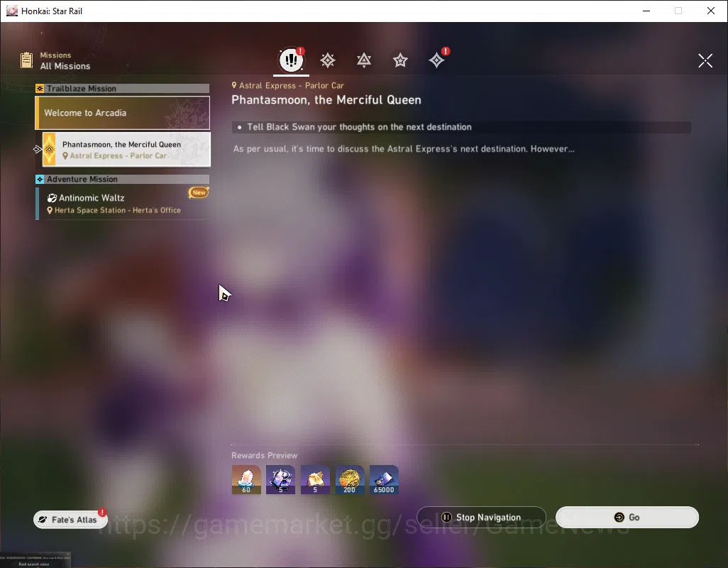728x568 pixels.
Task: Click the gold coin reward showing 200
Action: coord(350,480)
